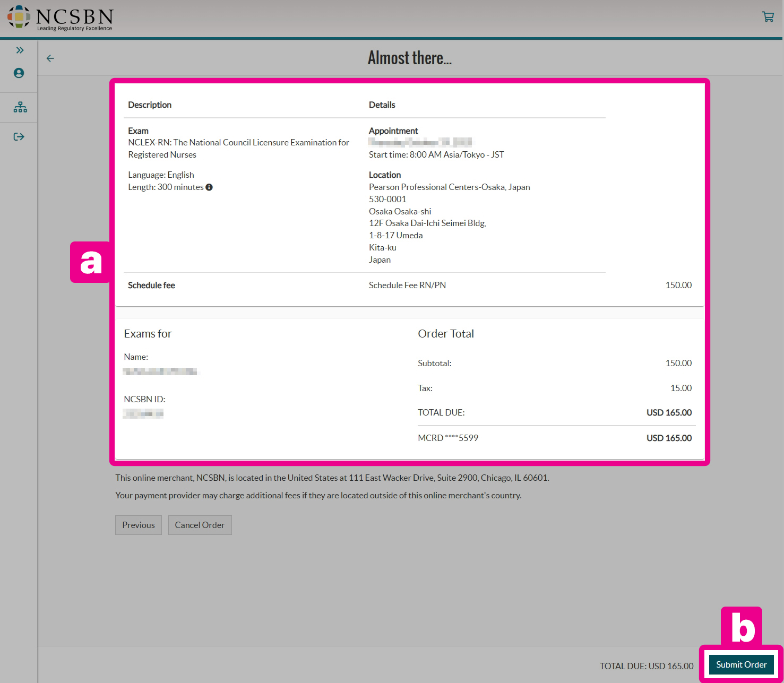Image resolution: width=784 pixels, height=683 pixels.
Task: Click the Previous button
Action: coord(139,525)
